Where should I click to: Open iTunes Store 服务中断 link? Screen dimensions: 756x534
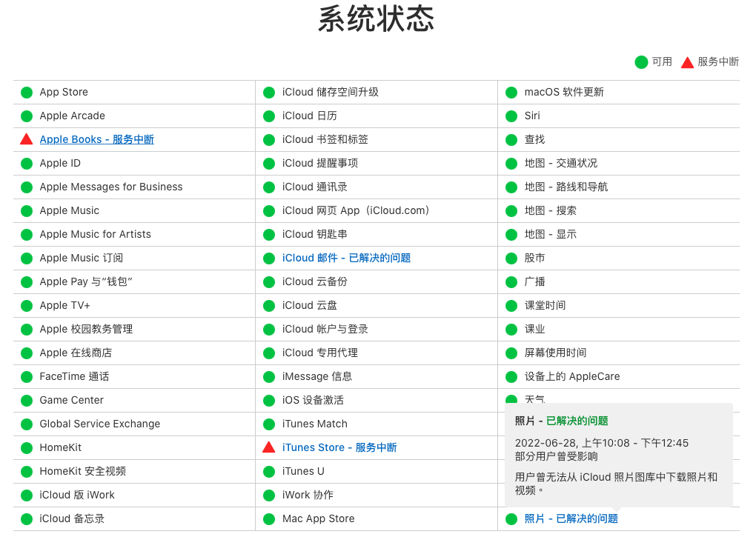pyautogui.click(x=339, y=448)
